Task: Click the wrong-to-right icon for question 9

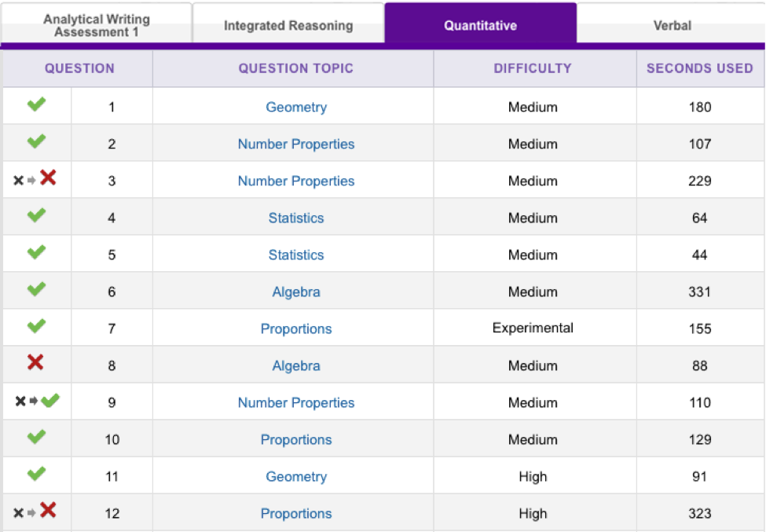Action: click(36, 402)
